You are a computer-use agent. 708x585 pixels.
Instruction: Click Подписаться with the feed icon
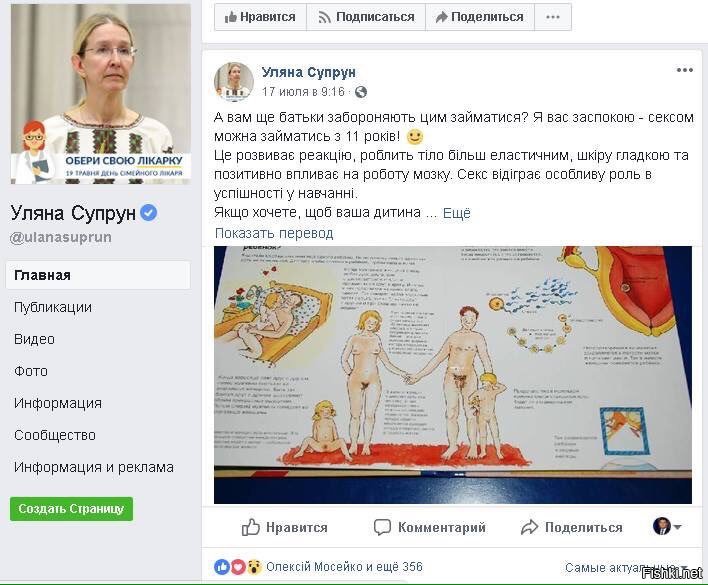click(366, 17)
